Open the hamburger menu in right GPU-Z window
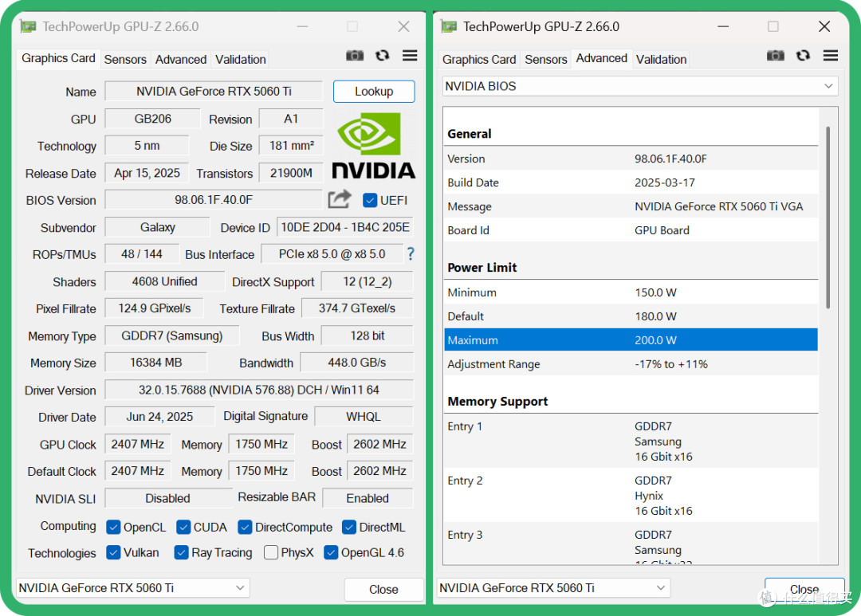861x616 pixels. coord(830,56)
